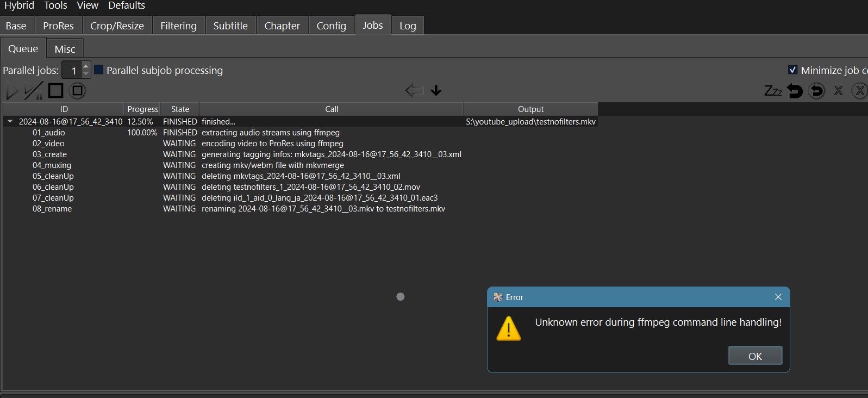
Task: Enable Parallel subjob processing checkbox
Action: point(99,70)
